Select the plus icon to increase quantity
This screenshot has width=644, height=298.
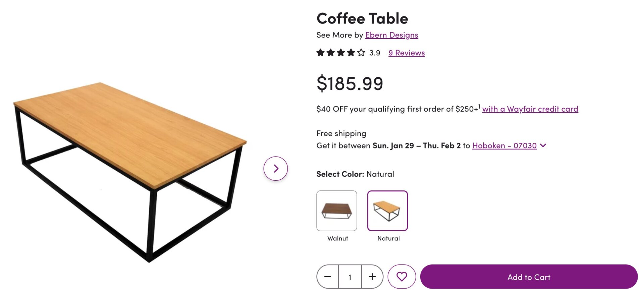tap(372, 277)
